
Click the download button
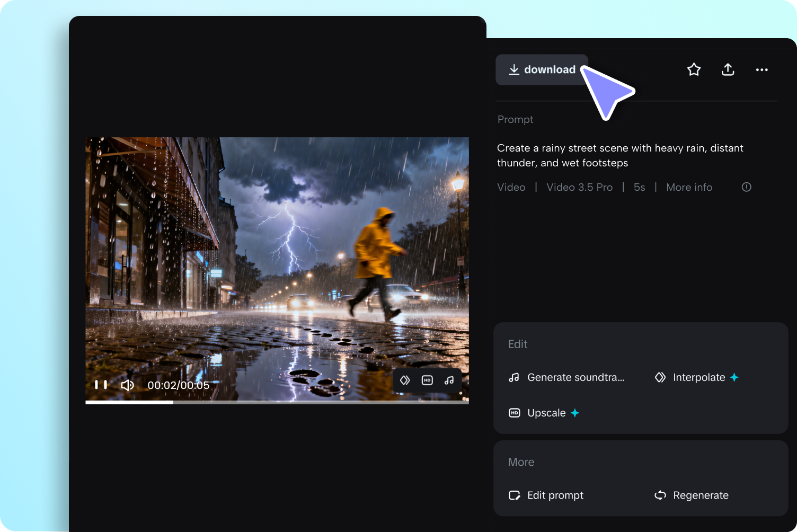(x=542, y=69)
